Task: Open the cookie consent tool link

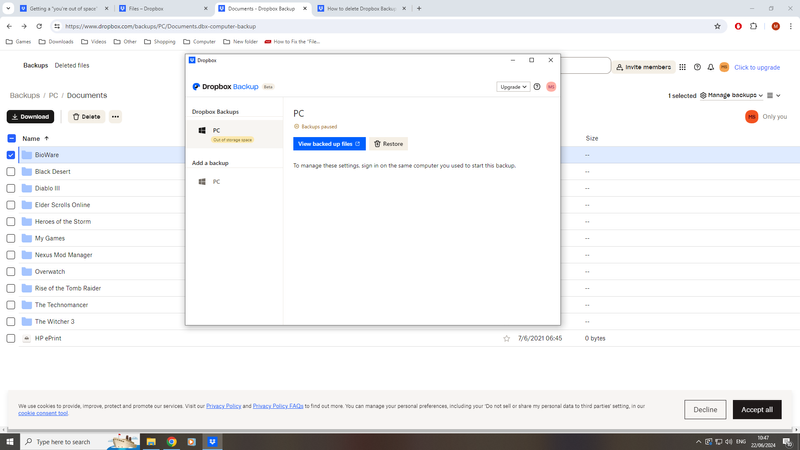Action: point(43,413)
